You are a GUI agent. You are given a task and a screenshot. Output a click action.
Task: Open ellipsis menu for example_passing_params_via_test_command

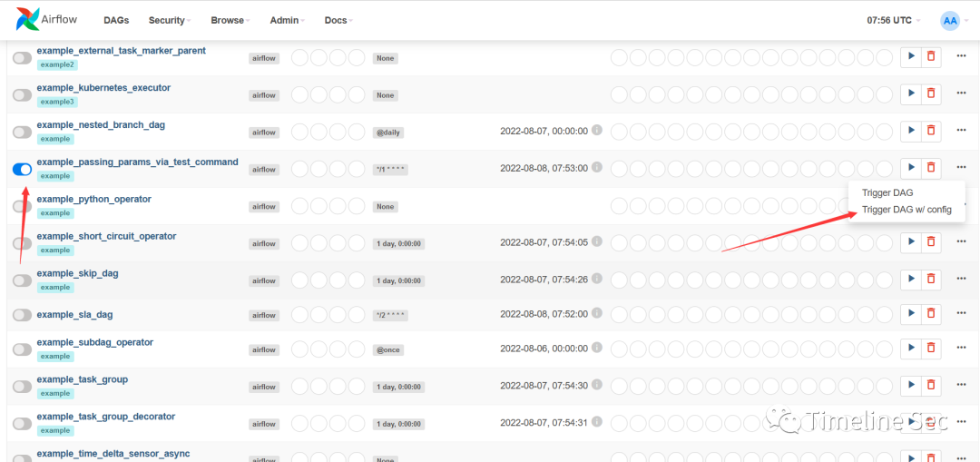(961, 168)
